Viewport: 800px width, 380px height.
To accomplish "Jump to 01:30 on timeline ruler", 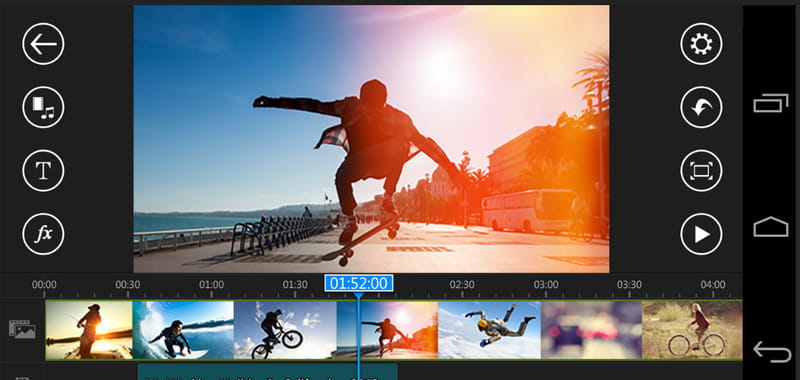I will click(x=295, y=285).
